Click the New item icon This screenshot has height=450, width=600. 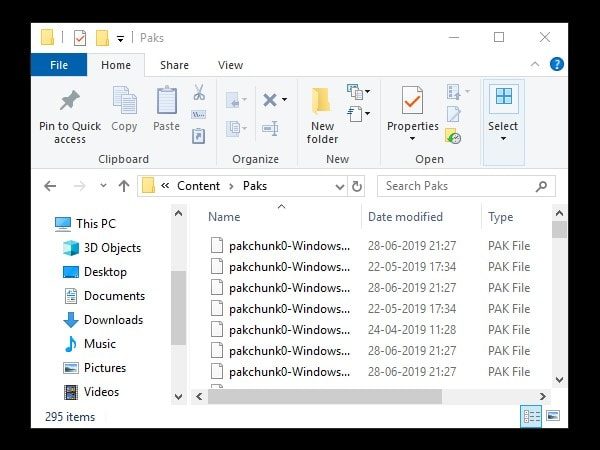pyautogui.click(x=355, y=91)
